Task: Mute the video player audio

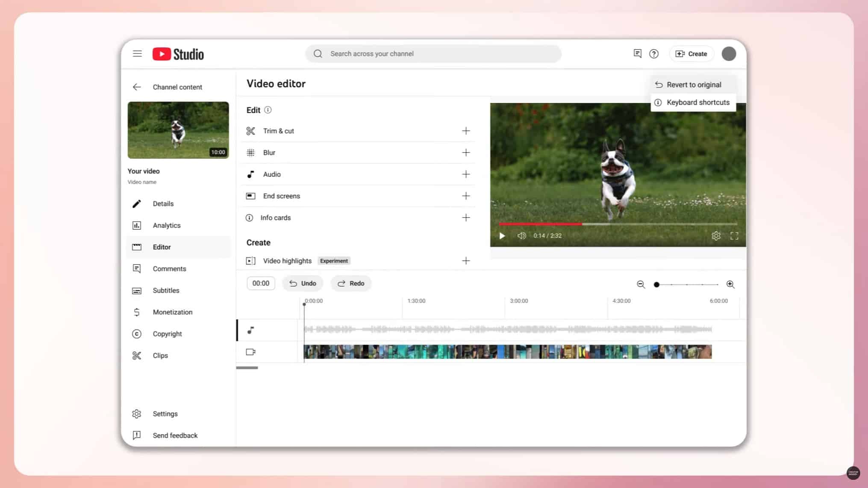Action: click(522, 235)
